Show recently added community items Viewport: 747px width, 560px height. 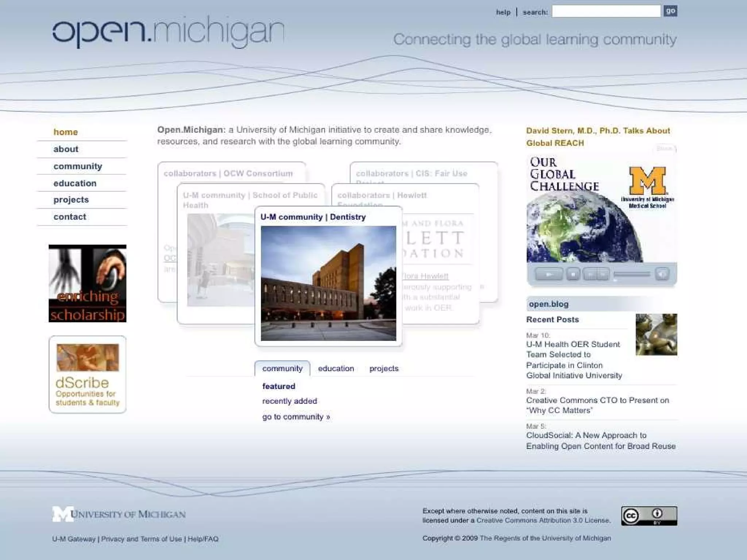click(x=290, y=401)
